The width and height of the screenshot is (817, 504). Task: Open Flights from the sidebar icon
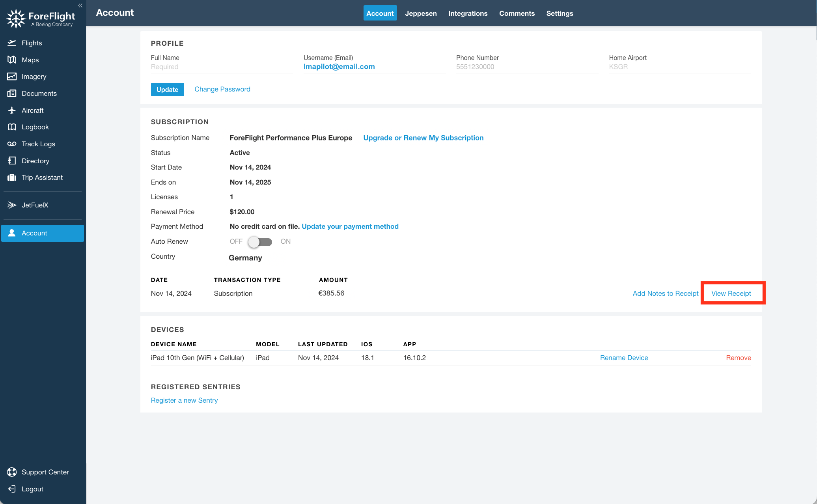12,43
